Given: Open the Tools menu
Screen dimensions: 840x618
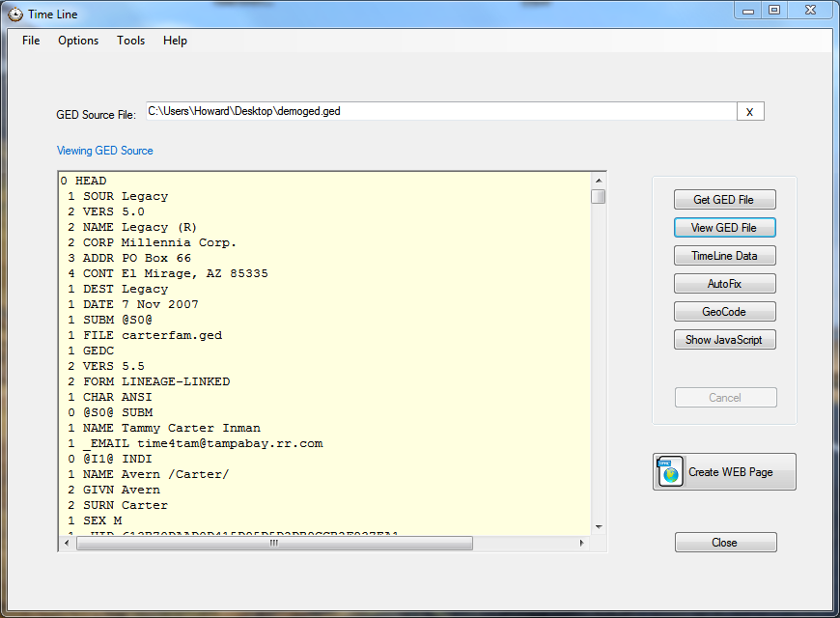Looking at the screenshot, I should point(130,41).
